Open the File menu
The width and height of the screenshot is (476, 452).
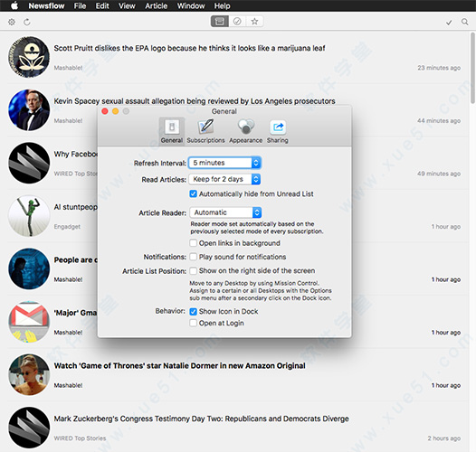click(x=80, y=5)
